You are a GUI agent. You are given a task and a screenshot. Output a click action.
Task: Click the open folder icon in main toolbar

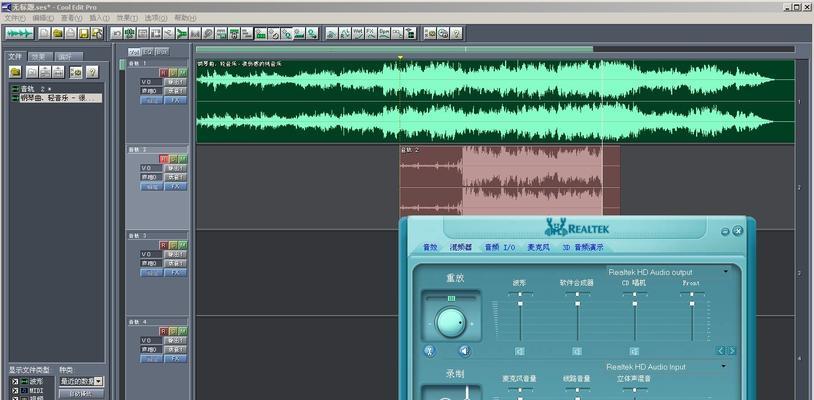[58, 33]
